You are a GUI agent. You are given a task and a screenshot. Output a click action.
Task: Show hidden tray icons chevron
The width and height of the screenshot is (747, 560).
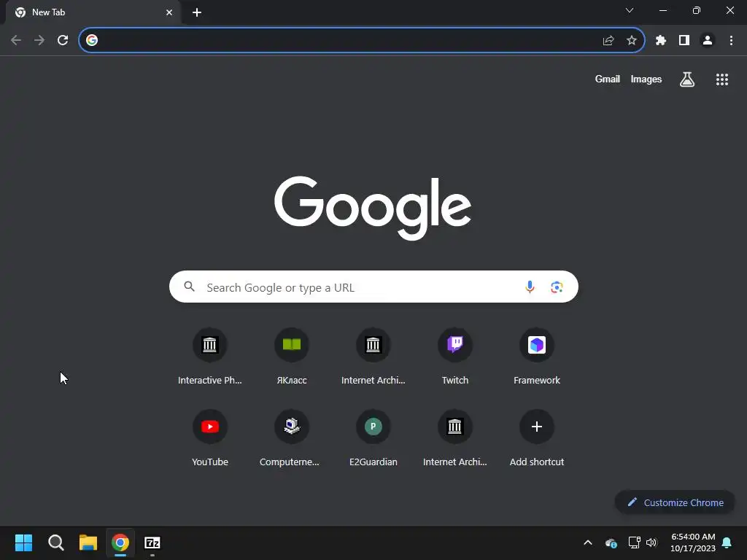(x=588, y=542)
